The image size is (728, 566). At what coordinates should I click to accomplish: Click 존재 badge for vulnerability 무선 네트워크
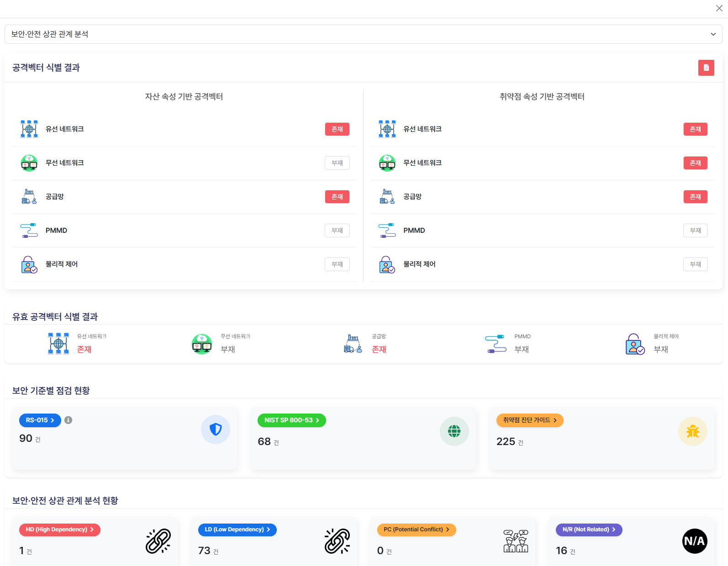click(x=696, y=163)
